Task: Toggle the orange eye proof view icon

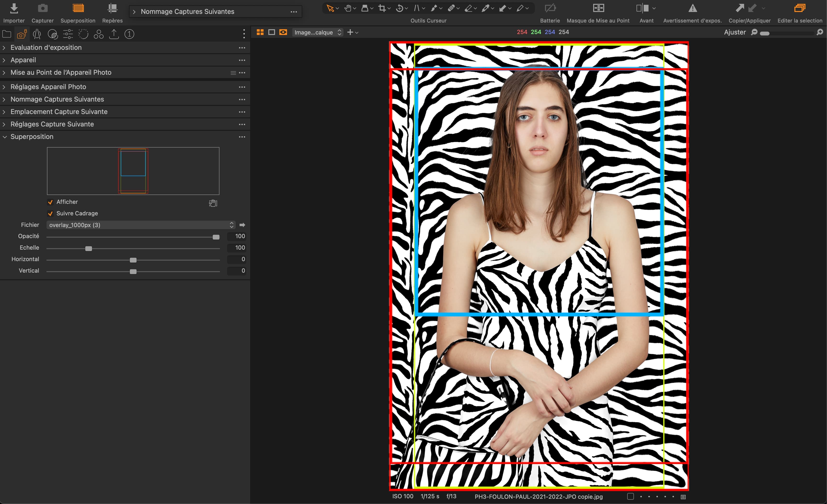Action: tap(283, 32)
